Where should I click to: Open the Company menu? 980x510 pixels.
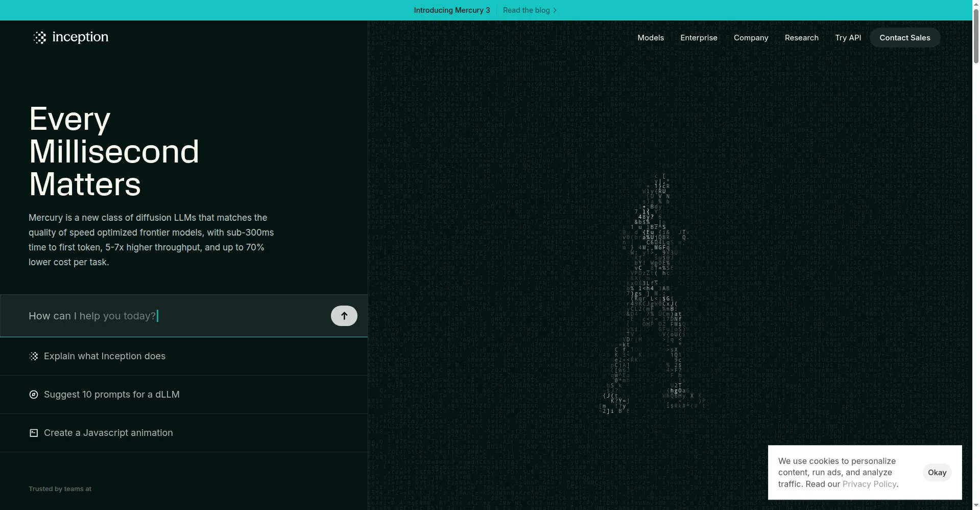[x=751, y=38]
